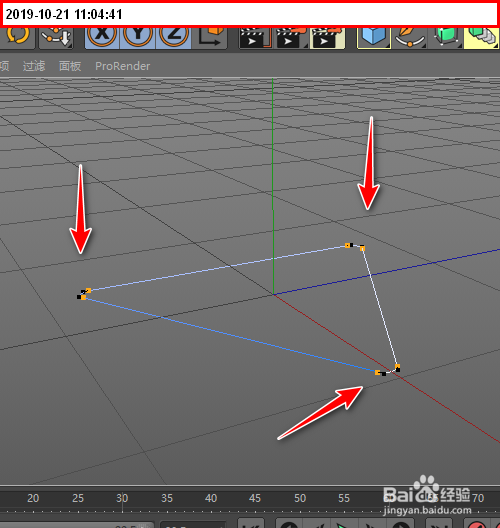Switch the coordinate system icon
Screen dimensions: 500x528
(x=210, y=37)
